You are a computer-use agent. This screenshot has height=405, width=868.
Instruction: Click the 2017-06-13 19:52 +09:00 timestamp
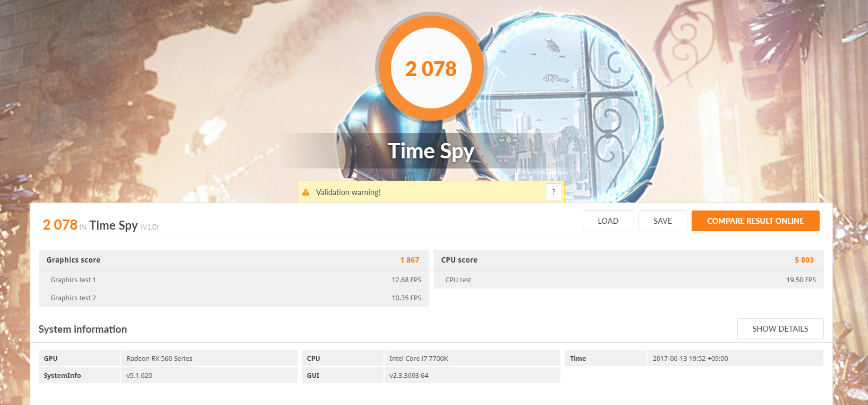tap(690, 359)
